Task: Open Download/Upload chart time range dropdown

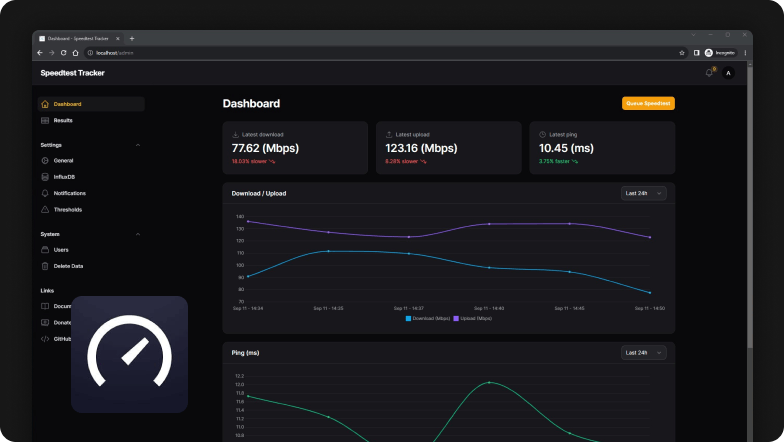Action: [x=644, y=193]
